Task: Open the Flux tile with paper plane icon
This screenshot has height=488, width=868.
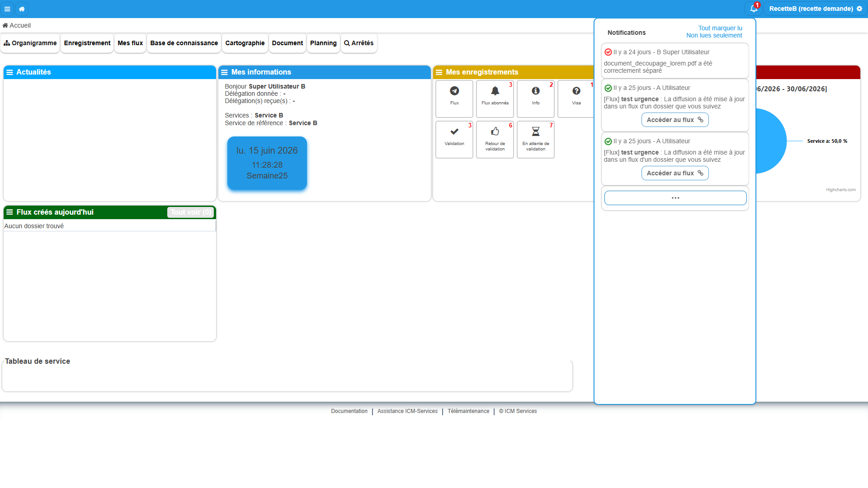Action: (x=454, y=99)
